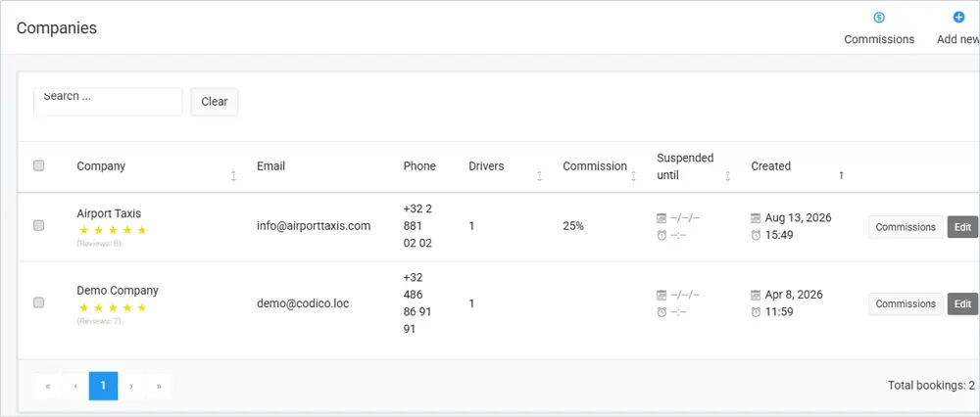Click the Add new plus icon
980x417 pixels.
[x=958, y=18]
